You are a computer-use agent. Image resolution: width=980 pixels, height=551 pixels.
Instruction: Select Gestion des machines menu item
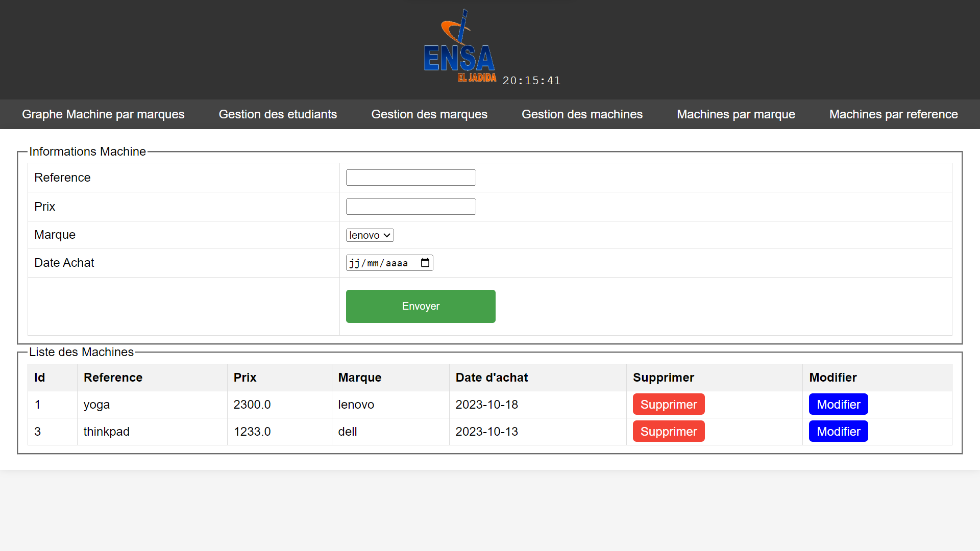(582, 114)
